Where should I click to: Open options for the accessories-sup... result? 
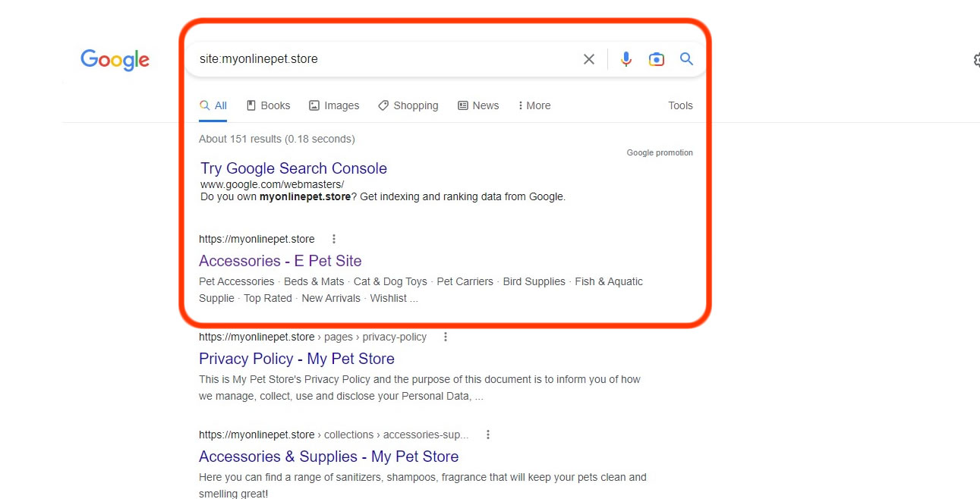pyautogui.click(x=488, y=435)
